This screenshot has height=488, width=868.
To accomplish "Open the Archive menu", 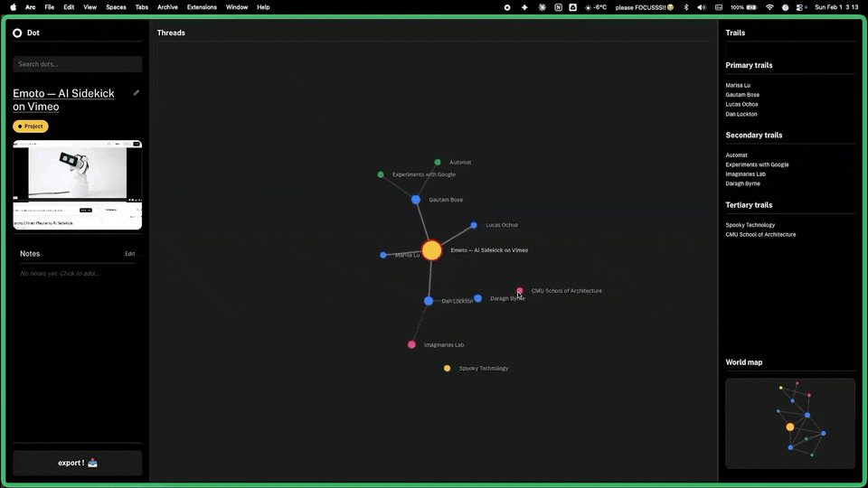I will [167, 7].
